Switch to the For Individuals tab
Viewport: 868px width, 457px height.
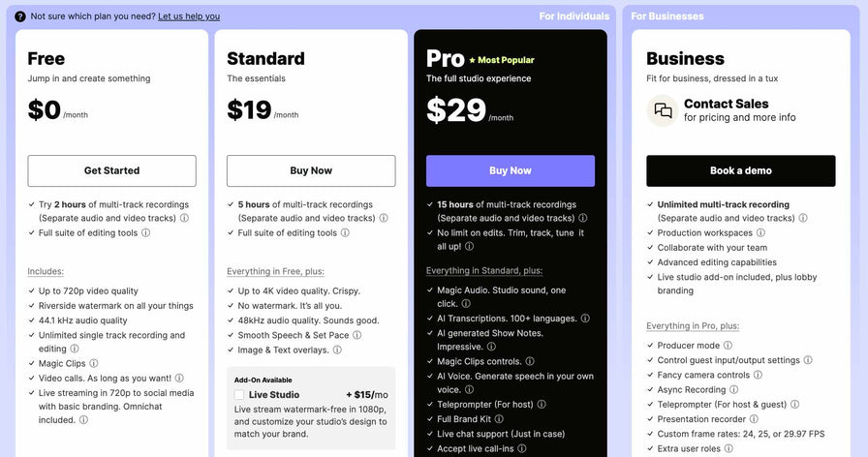[x=573, y=15]
